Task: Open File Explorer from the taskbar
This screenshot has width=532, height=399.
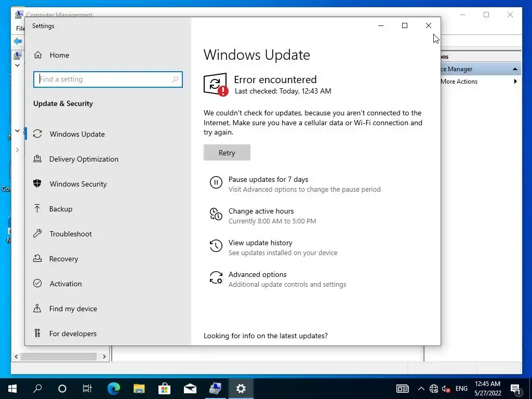Action: [139, 389]
